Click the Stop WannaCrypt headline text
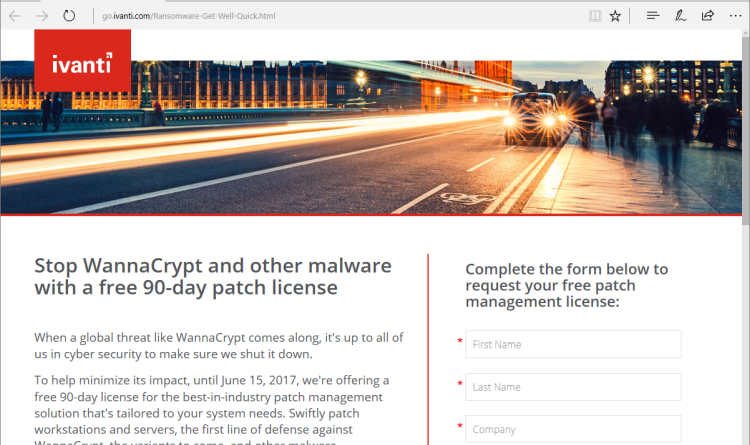This screenshot has width=750, height=445. [213, 277]
